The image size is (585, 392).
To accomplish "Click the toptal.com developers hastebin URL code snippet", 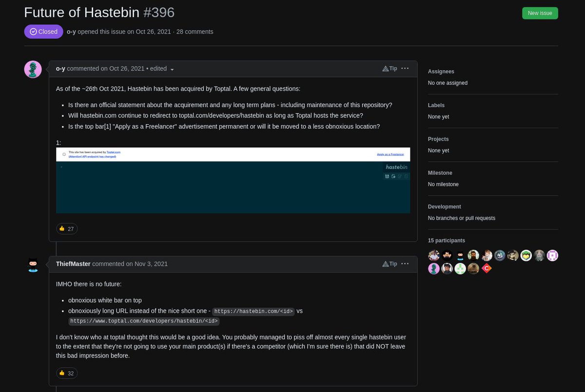I will coord(144,321).
